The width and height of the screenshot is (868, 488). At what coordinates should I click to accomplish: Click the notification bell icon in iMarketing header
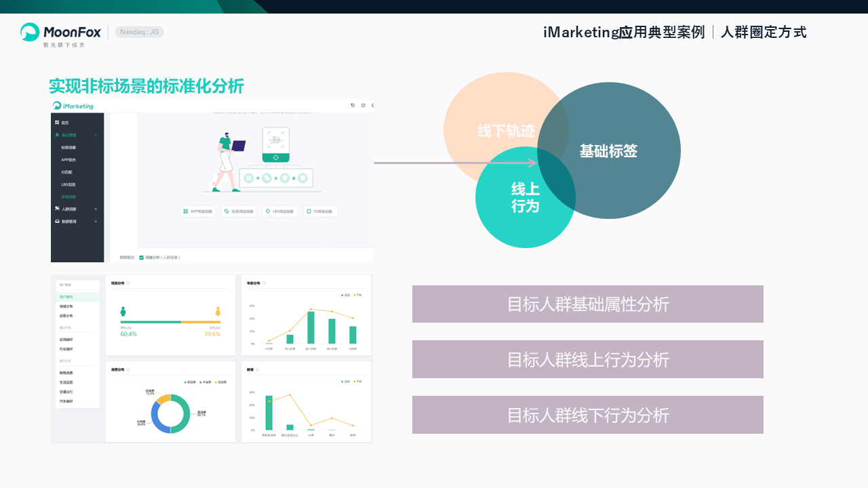[x=353, y=105]
